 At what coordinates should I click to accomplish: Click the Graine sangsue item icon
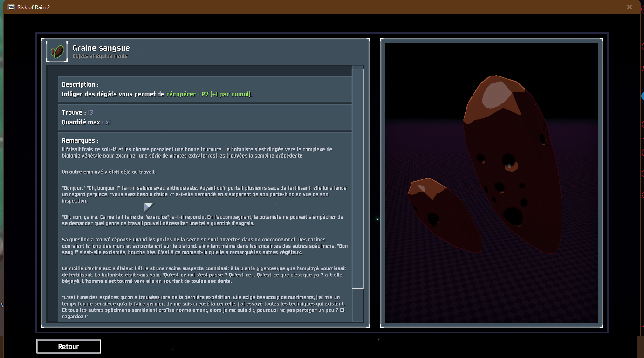tap(57, 51)
